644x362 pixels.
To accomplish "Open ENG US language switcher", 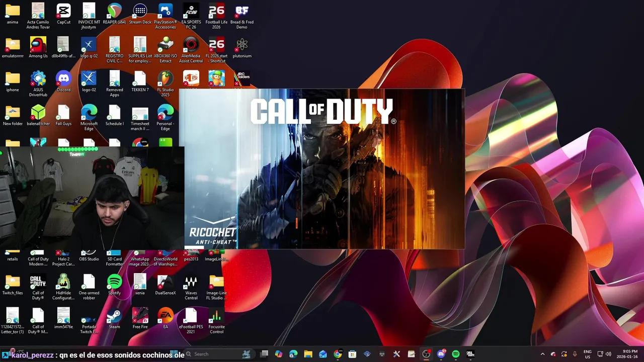I will (x=588, y=354).
